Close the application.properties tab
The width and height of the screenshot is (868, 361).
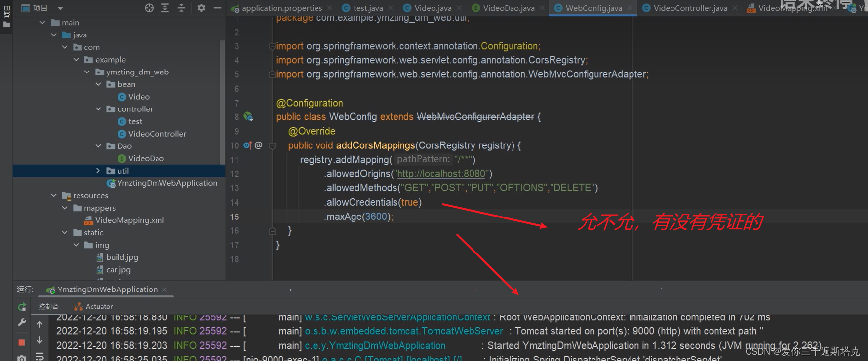[330, 8]
